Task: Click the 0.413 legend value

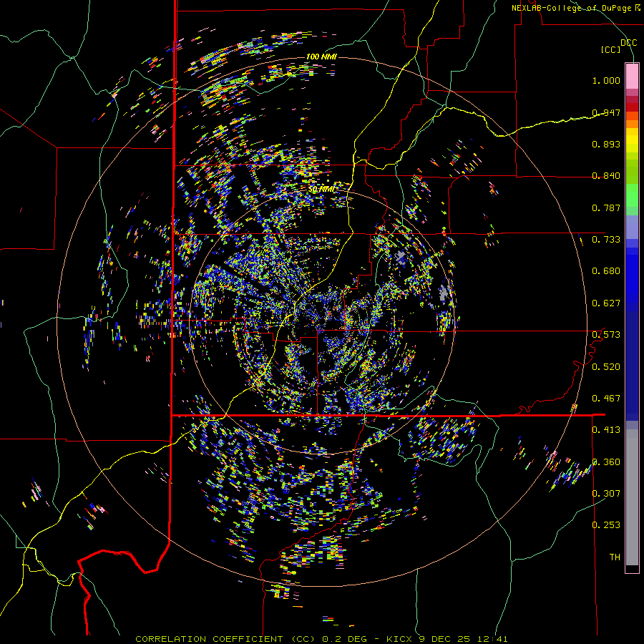Action: tap(606, 430)
